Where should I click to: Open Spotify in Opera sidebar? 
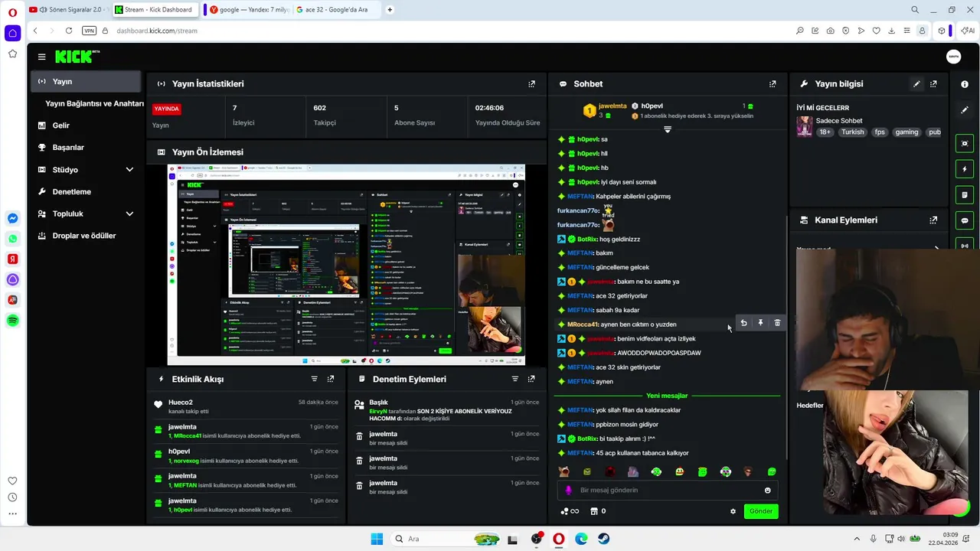click(x=13, y=321)
